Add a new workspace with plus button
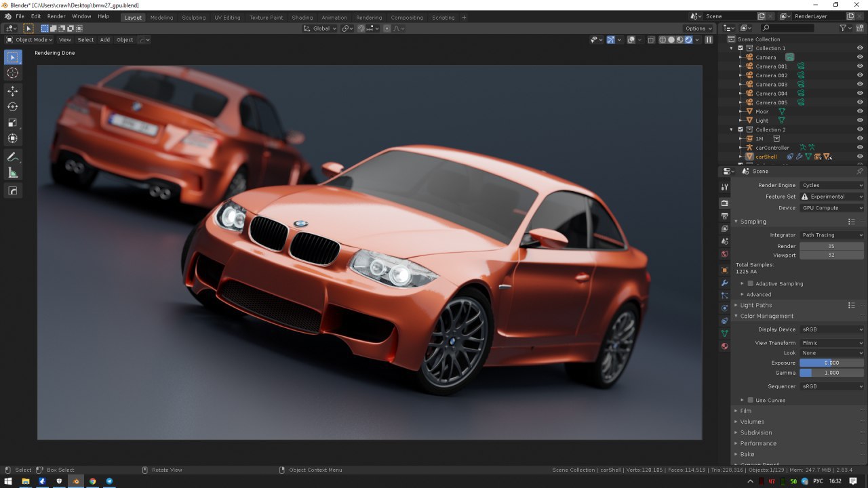 464,18
